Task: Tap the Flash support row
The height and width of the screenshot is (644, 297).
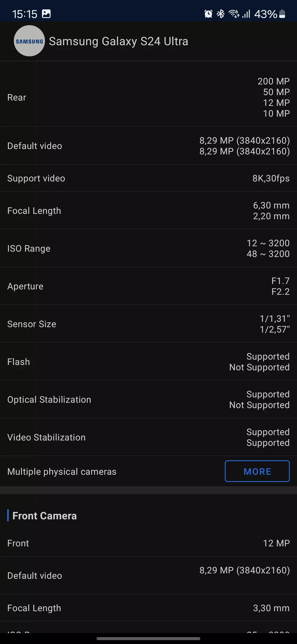Action: [148, 362]
